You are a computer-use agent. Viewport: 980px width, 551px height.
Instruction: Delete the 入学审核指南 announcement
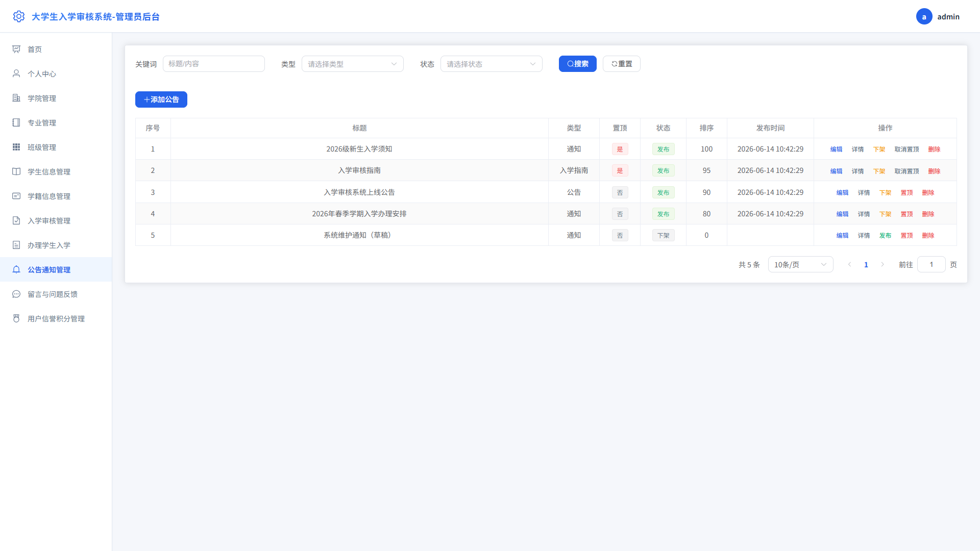(934, 171)
